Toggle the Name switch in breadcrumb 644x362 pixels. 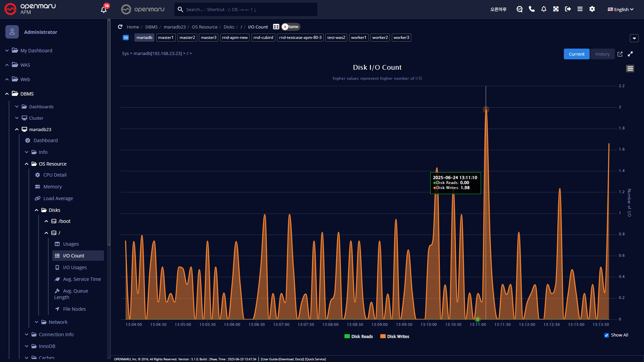coord(290,27)
